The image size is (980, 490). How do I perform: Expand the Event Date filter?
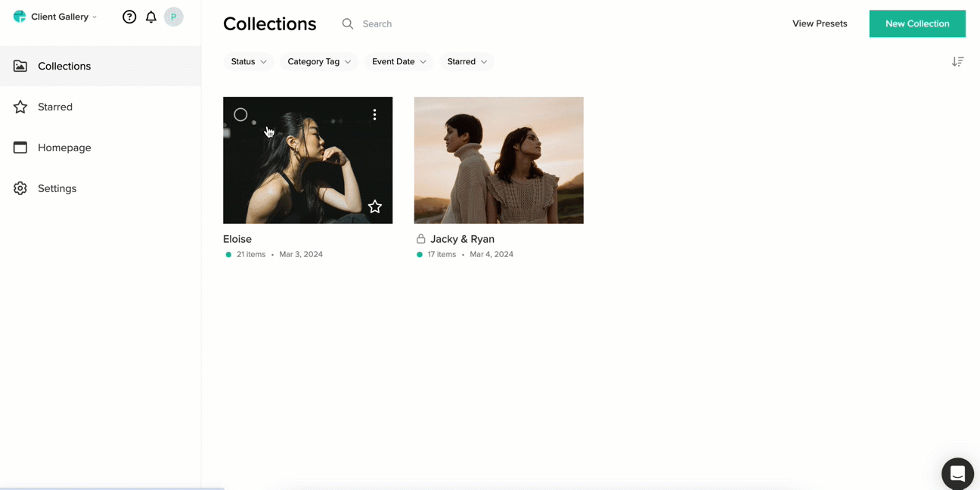399,61
